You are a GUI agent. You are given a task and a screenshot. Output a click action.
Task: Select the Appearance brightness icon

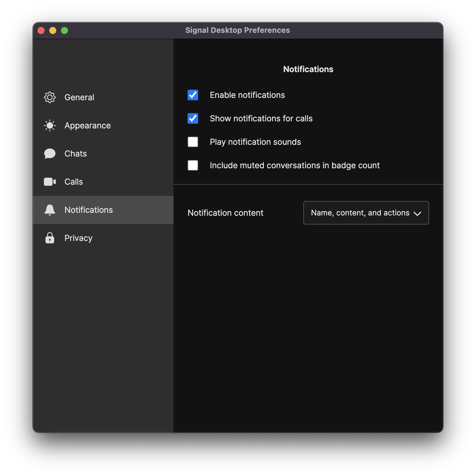(50, 125)
